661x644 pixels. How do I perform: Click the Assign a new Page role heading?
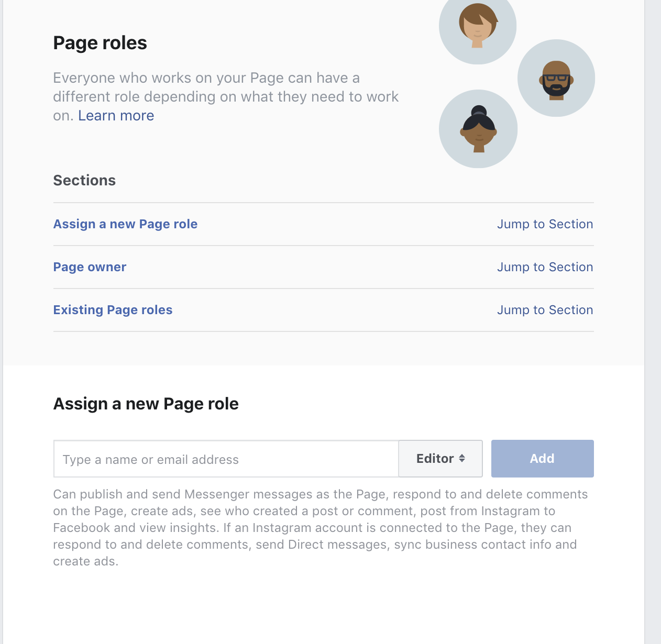coord(146,404)
